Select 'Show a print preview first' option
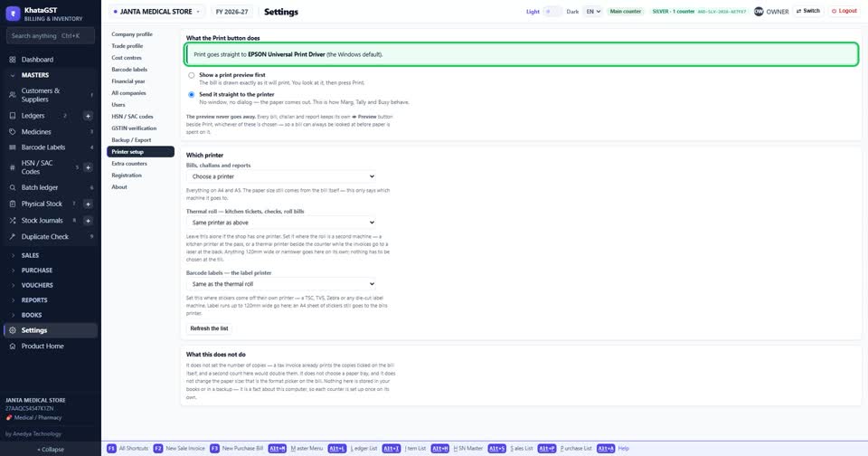The width and height of the screenshot is (868, 456). point(192,75)
